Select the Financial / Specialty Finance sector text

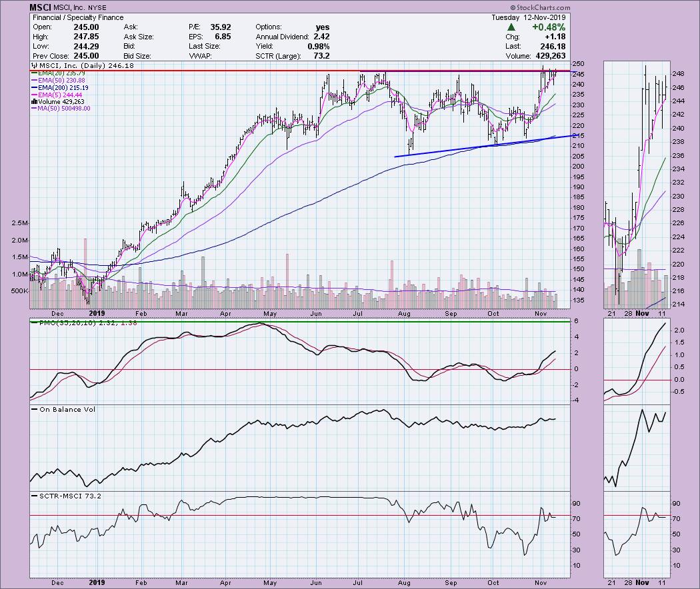67,17
